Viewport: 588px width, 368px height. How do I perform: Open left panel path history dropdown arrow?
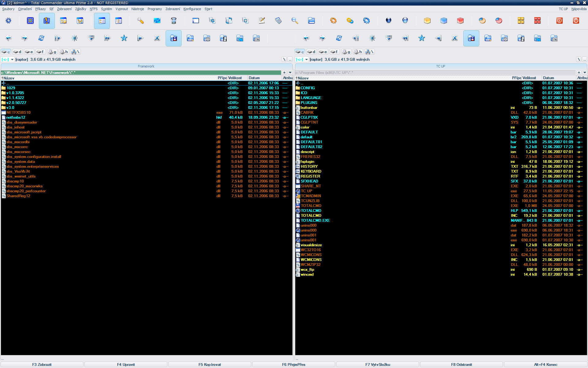click(x=290, y=73)
